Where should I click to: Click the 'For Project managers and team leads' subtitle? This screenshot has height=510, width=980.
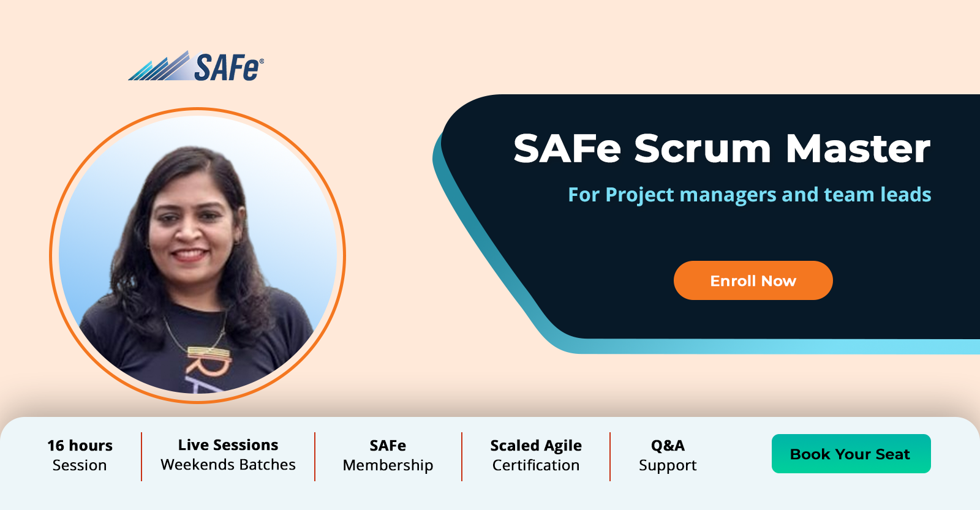pyautogui.click(x=750, y=195)
